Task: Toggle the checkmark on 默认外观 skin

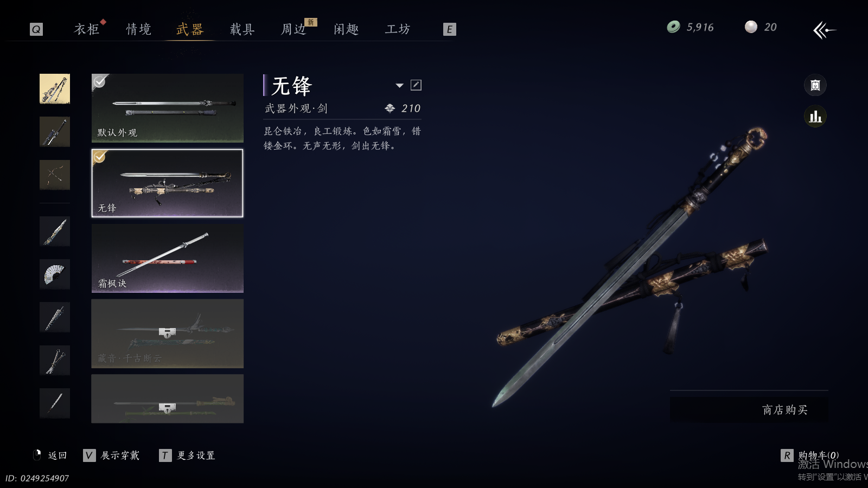Action: 100,82
